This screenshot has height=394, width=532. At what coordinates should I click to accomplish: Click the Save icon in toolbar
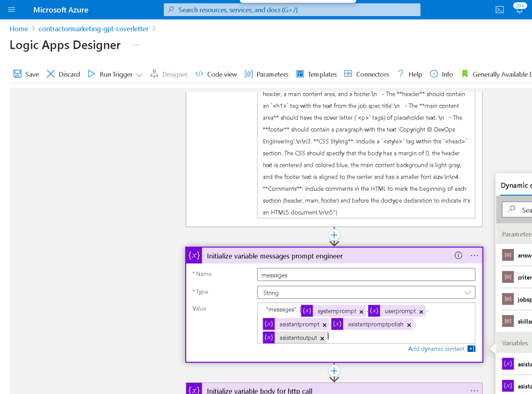17,74
